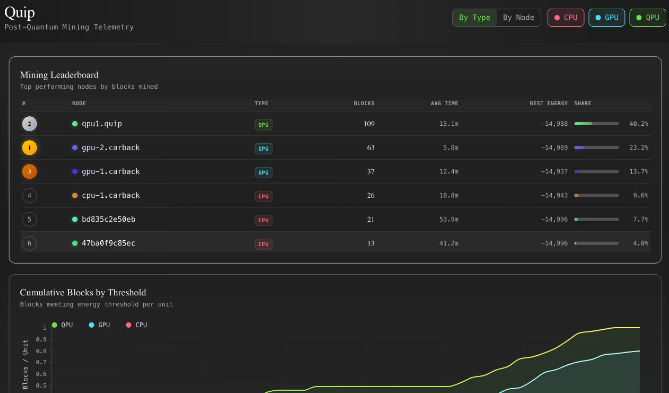The height and width of the screenshot is (393, 669).
Task: Sort by the BLOCKS column header
Action: tap(364, 103)
